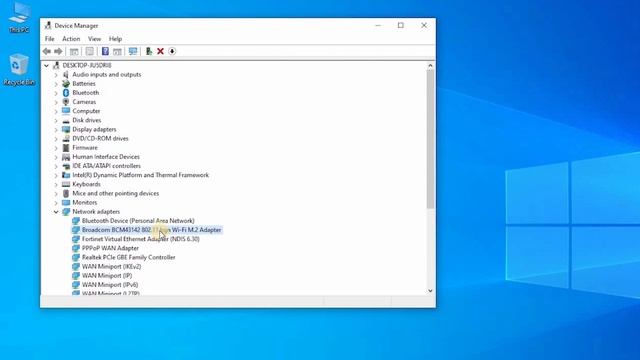Click the Device Manager title bar icon
Viewport: 640px width, 360px height.
pos(48,25)
